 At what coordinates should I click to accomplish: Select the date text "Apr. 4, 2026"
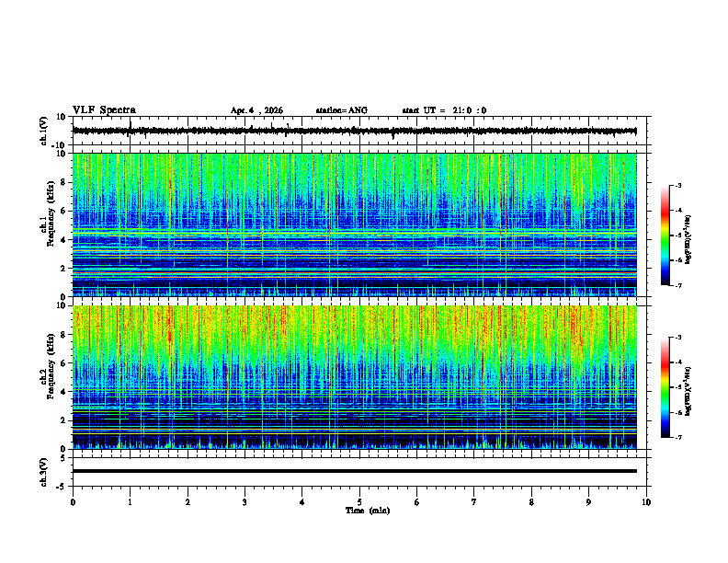click(256, 110)
